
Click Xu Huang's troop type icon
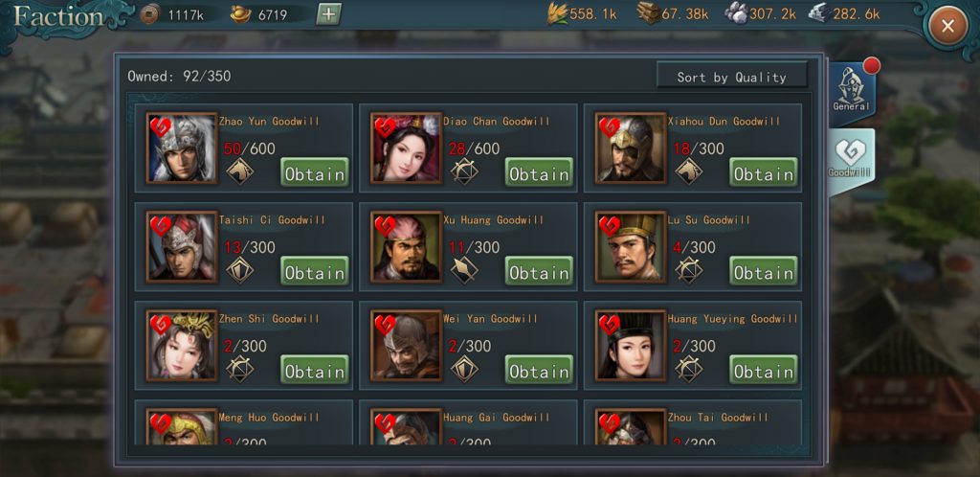pyautogui.click(x=464, y=270)
